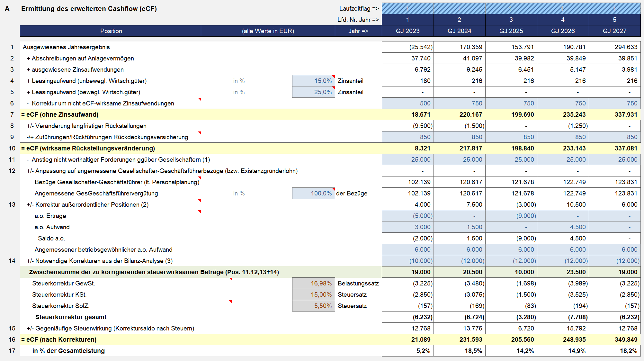
Task: Click eCF (ohne Zinsaufwand) total 337.931
Action: 614,114
